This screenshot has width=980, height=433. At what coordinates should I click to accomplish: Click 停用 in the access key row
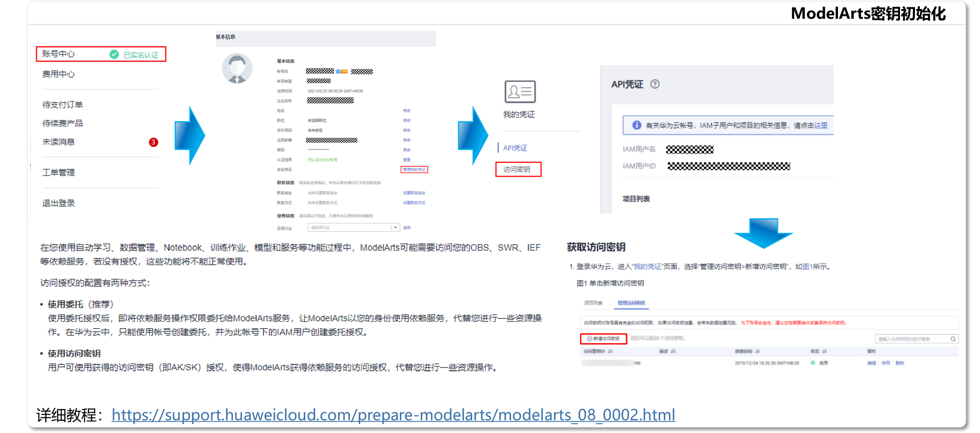click(885, 363)
